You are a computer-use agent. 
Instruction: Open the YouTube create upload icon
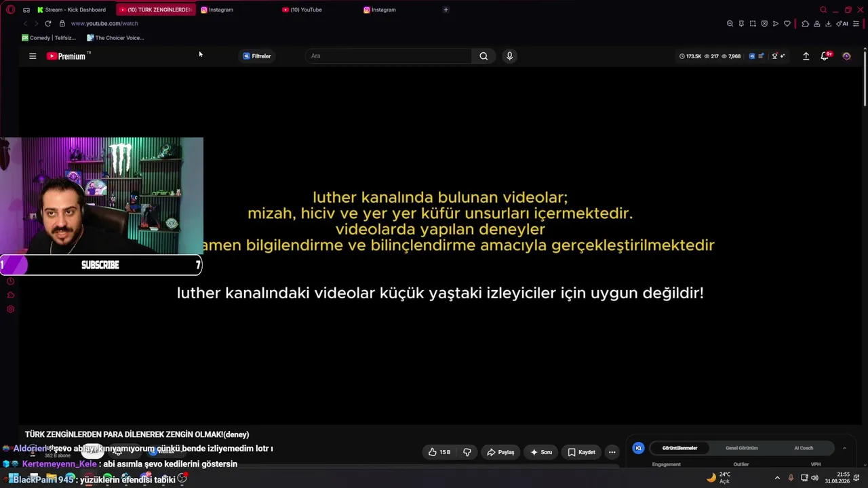[x=806, y=56]
